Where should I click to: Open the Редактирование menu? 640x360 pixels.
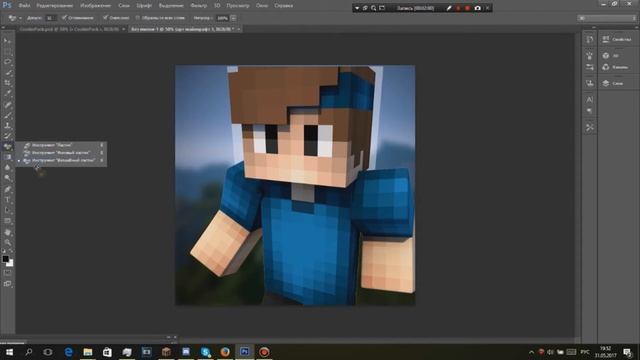[x=55, y=6]
